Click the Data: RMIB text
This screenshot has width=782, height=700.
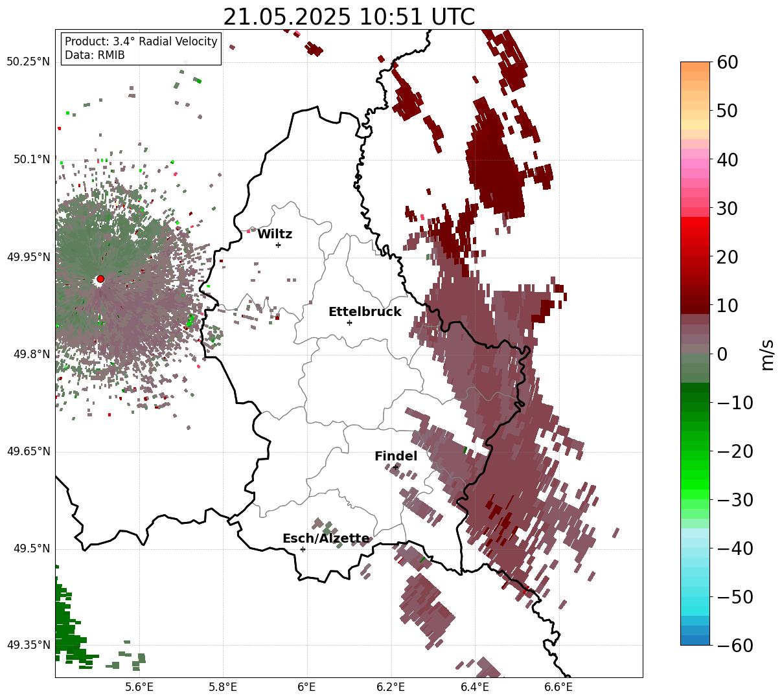point(95,56)
